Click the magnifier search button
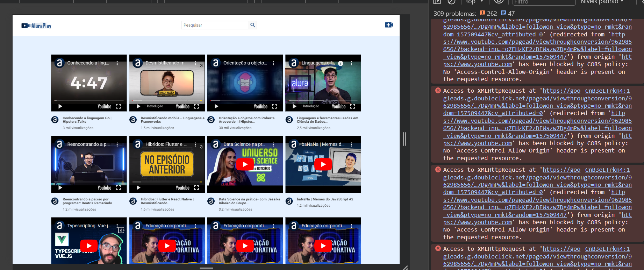This screenshot has height=270, width=644. click(x=253, y=25)
